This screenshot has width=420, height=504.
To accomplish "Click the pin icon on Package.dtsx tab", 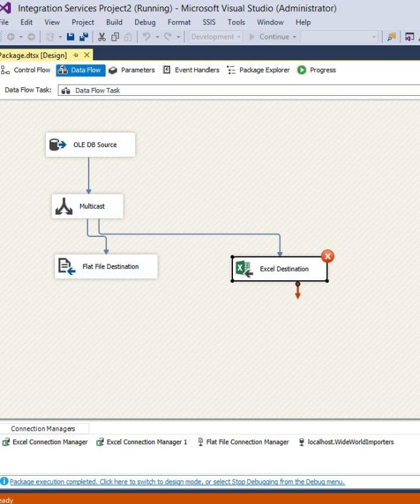I will (x=76, y=55).
